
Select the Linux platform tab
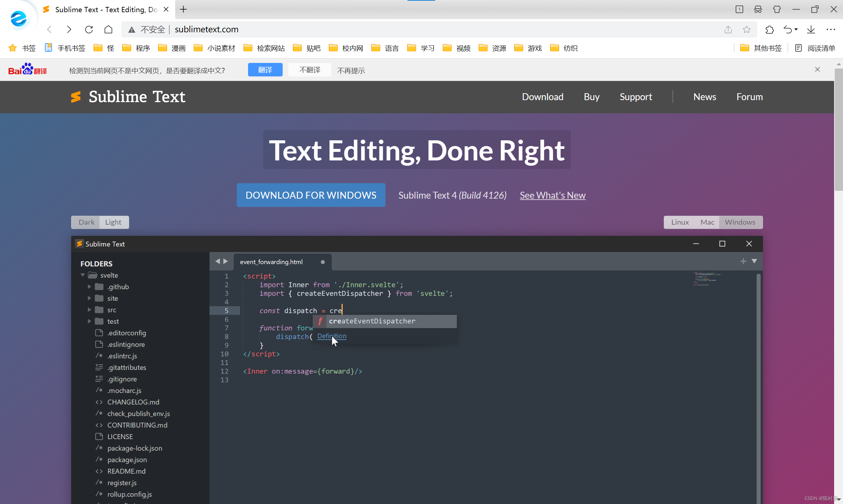(x=680, y=222)
